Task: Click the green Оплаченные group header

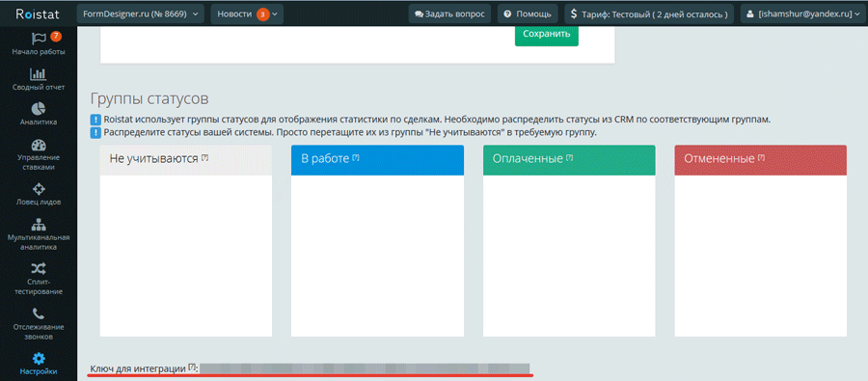Action: (x=569, y=160)
